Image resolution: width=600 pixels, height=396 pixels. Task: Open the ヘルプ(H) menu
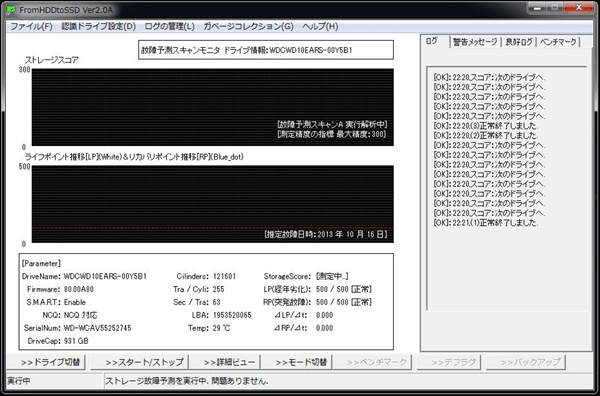point(320,26)
